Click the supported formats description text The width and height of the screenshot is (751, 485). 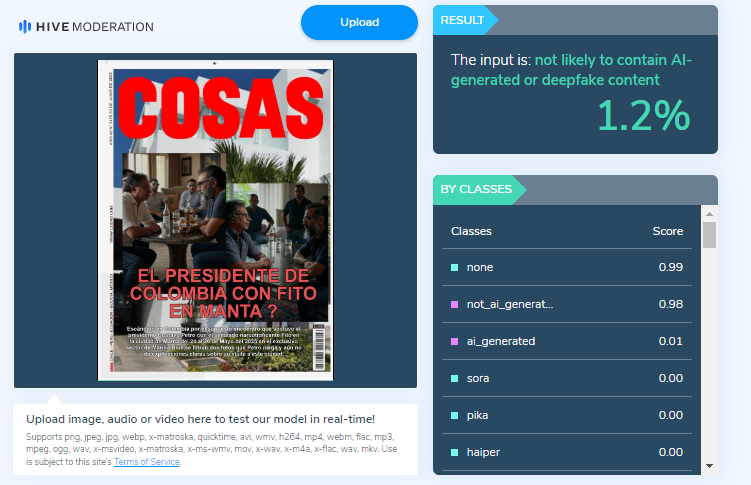click(x=211, y=449)
